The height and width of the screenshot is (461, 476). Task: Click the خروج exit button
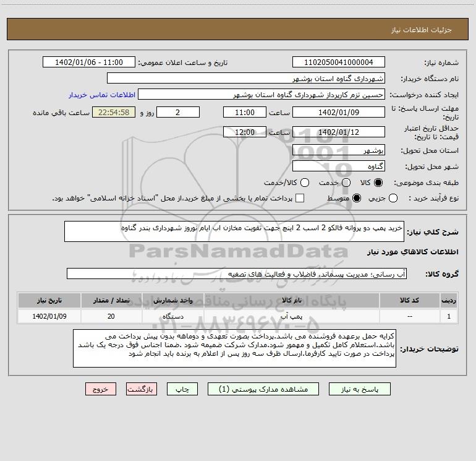(x=101, y=389)
